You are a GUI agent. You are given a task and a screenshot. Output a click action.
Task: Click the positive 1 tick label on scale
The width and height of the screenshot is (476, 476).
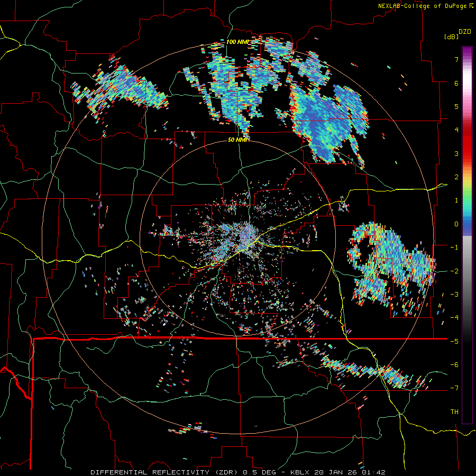click(x=456, y=200)
